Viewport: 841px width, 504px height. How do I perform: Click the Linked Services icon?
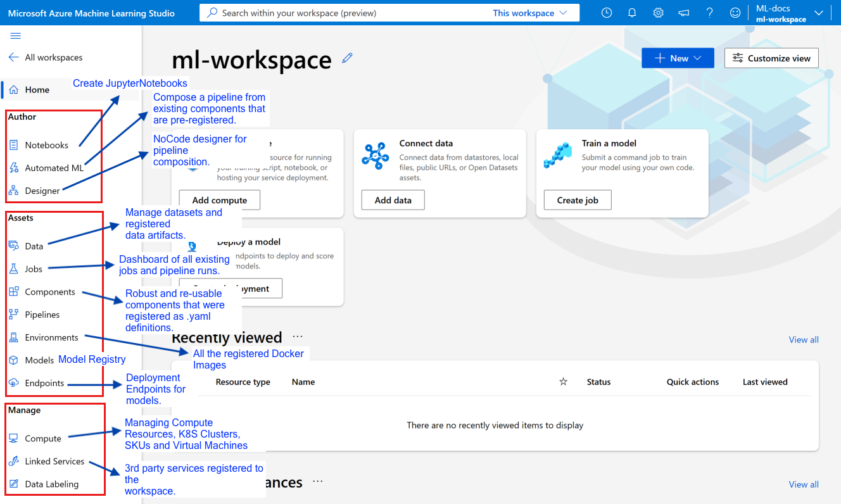(13, 461)
